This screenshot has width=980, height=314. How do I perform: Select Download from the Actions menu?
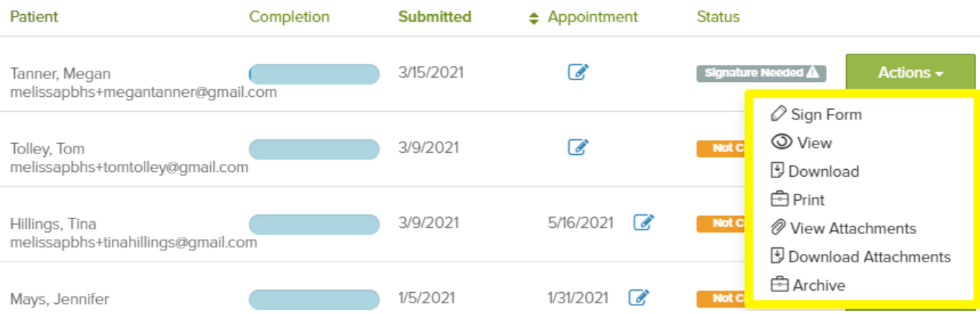(x=823, y=171)
